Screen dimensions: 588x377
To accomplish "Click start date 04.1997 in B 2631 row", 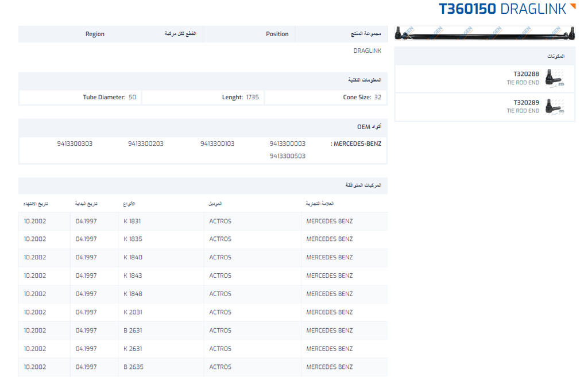I will pos(86,331).
